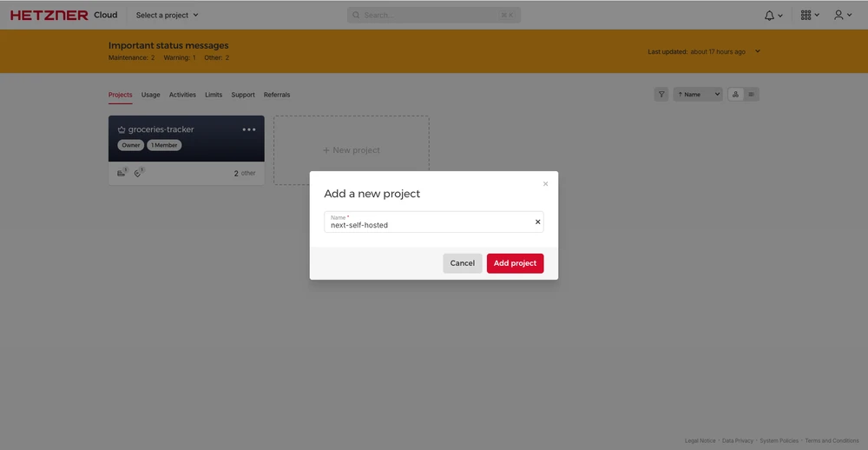Screen dimensions: 868x450
Task: Close the Add a new project dialog
Action: [x=545, y=184]
